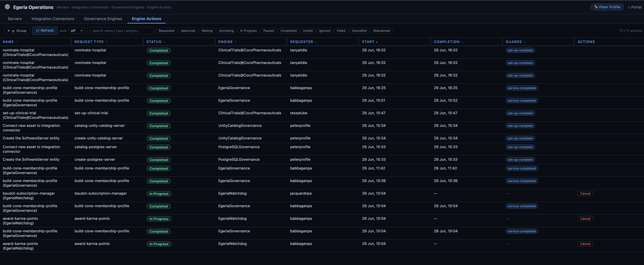Toggle the Activating status filter

(x=226, y=31)
